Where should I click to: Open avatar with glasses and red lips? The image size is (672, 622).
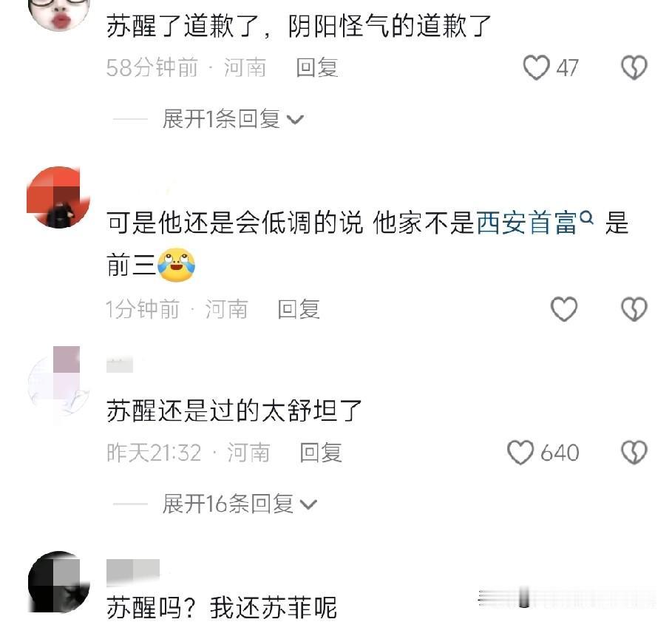(58, 13)
